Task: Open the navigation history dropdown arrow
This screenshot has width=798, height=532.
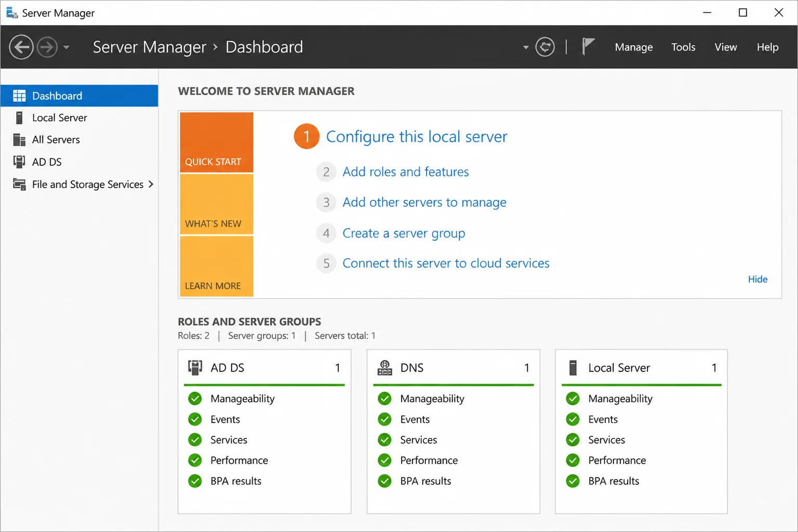Action: (66, 47)
